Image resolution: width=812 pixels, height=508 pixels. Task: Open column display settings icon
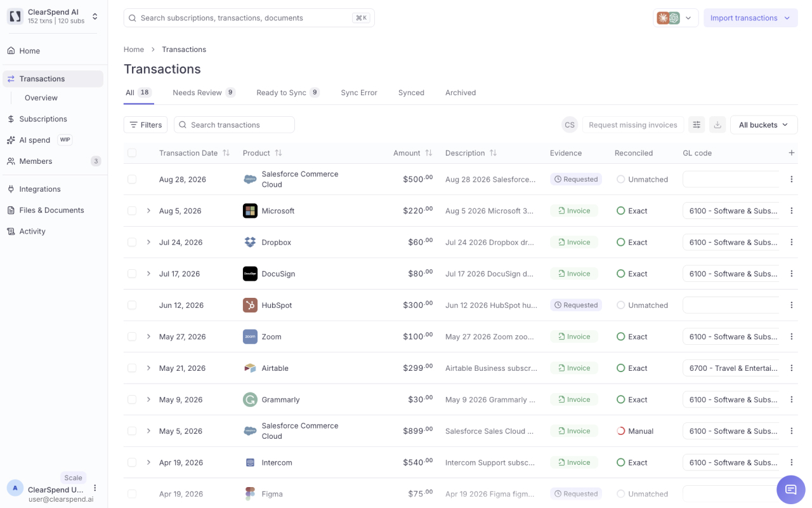click(697, 125)
